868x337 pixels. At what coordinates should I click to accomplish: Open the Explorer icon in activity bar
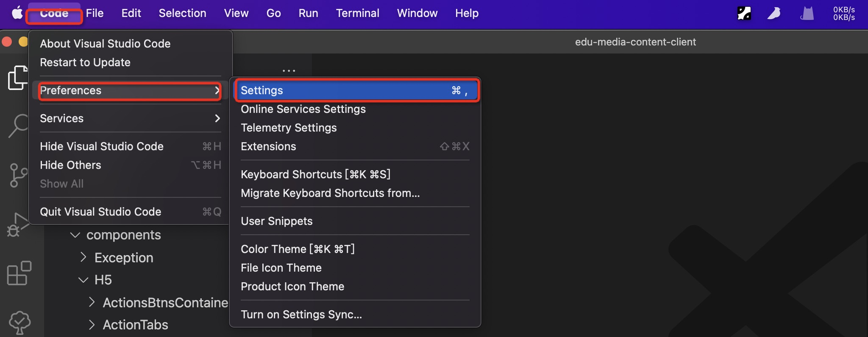18,78
